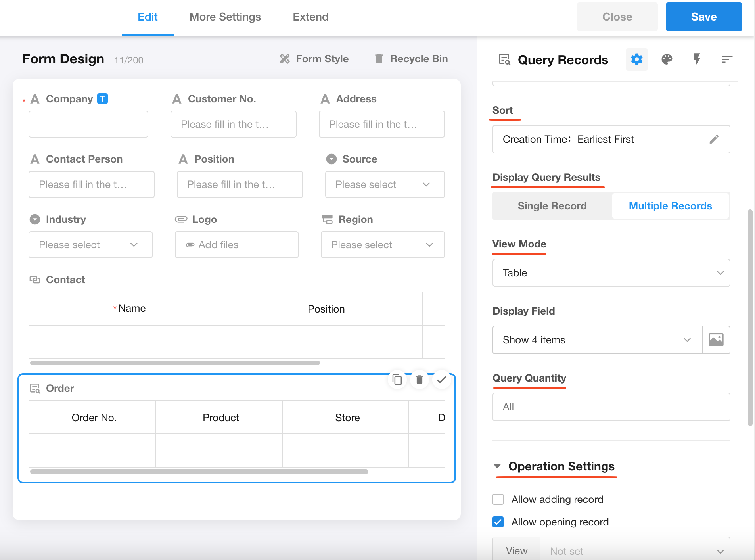Collapse the Operation Settings section

click(497, 466)
